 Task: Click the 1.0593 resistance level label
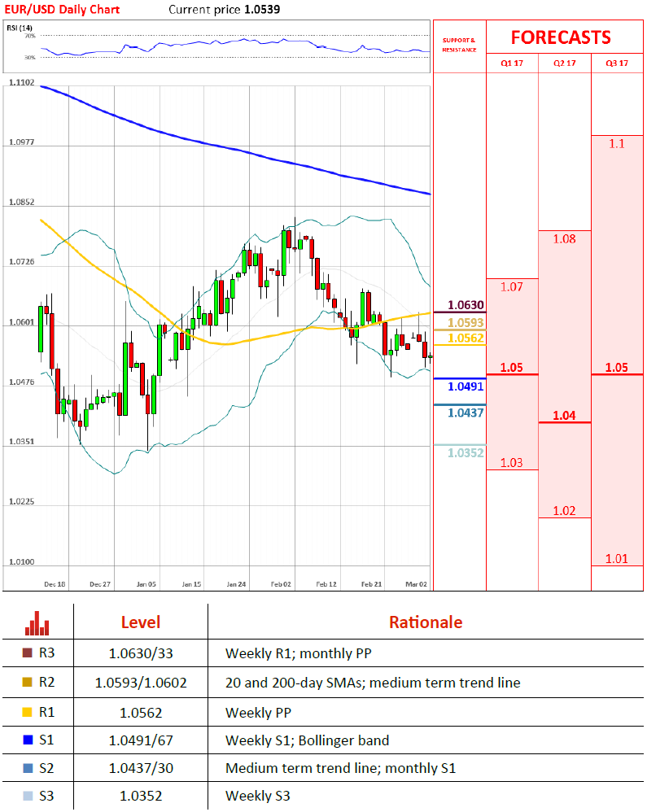[466, 323]
